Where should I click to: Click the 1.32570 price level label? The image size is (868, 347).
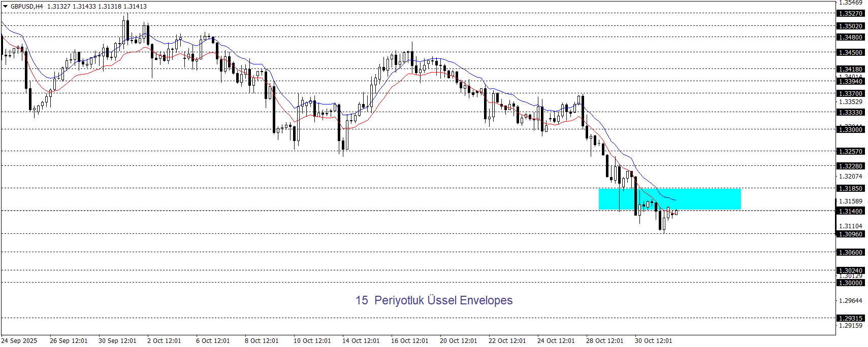[x=850, y=152]
